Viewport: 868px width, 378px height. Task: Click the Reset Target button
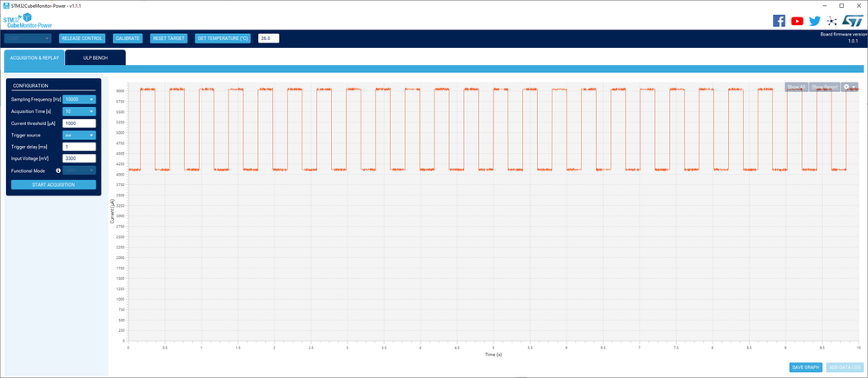(169, 38)
